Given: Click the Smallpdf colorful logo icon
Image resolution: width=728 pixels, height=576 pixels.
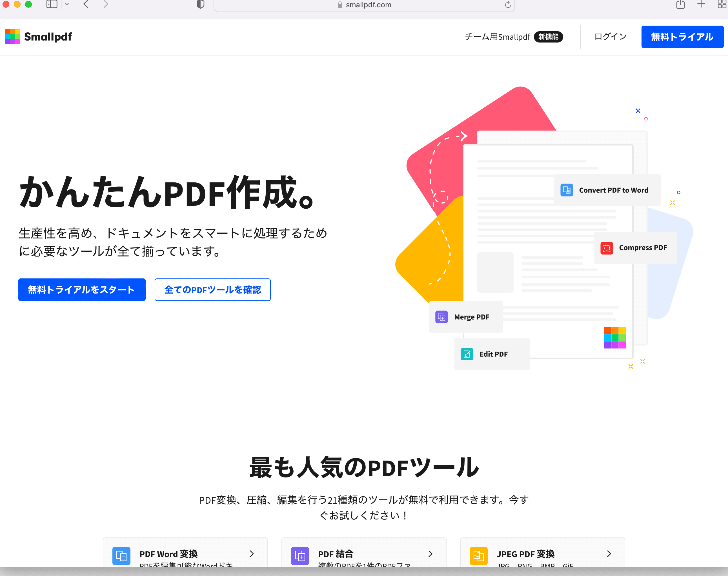Looking at the screenshot, I should tap(12, 36).
